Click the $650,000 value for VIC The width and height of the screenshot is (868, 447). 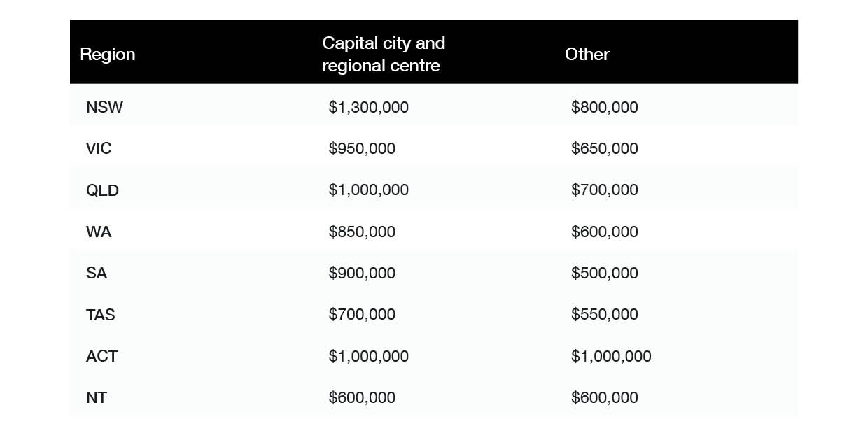click(x=605, y=148)
